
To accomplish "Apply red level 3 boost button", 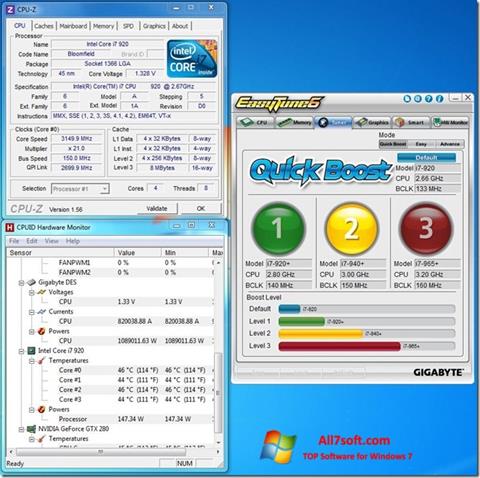I will coord(426,229).
